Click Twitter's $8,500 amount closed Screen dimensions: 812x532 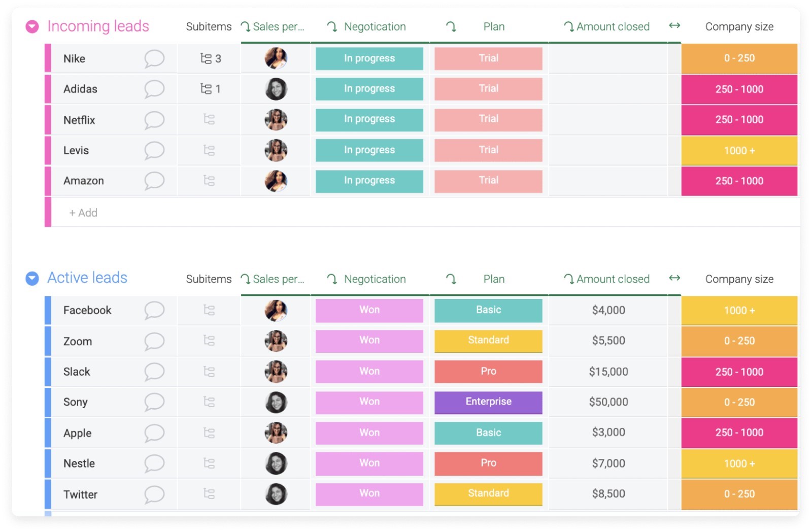coord(608,494)
